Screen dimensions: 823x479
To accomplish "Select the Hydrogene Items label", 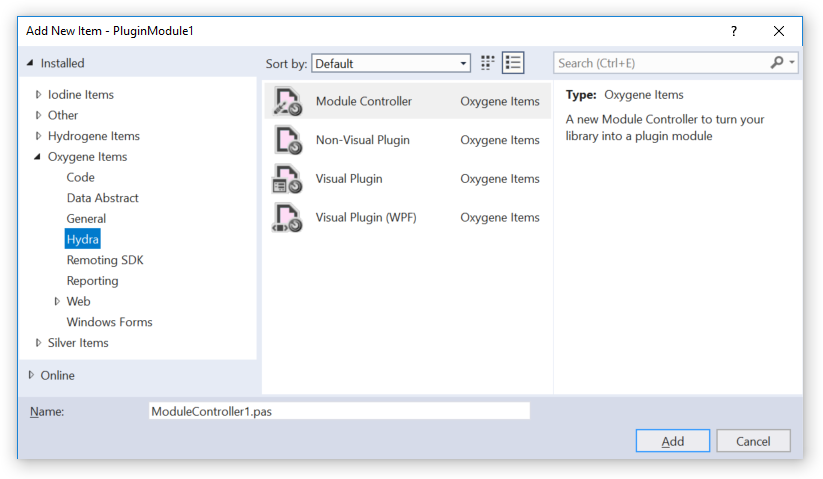I will [94, 136].
